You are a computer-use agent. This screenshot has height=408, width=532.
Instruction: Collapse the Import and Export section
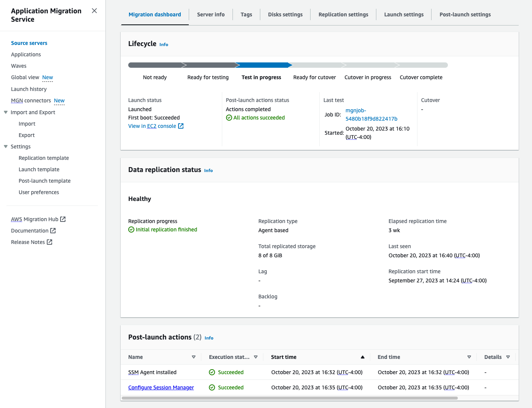click(6, 112)
